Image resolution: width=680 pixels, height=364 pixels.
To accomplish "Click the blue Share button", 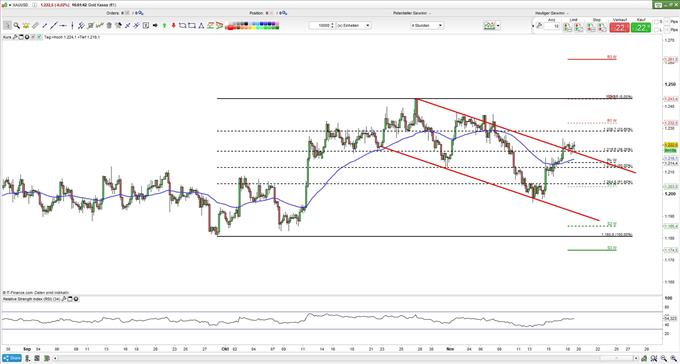I will coord(12,358).
